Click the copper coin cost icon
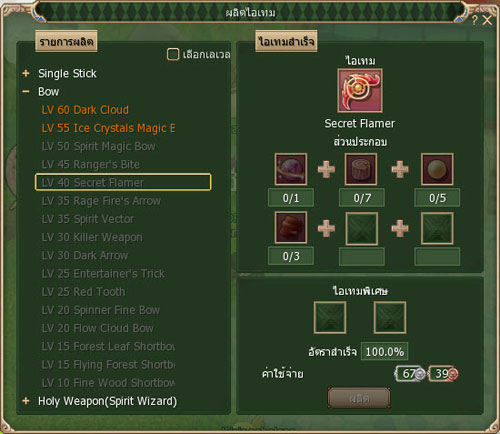 click(x=453, y=374)
